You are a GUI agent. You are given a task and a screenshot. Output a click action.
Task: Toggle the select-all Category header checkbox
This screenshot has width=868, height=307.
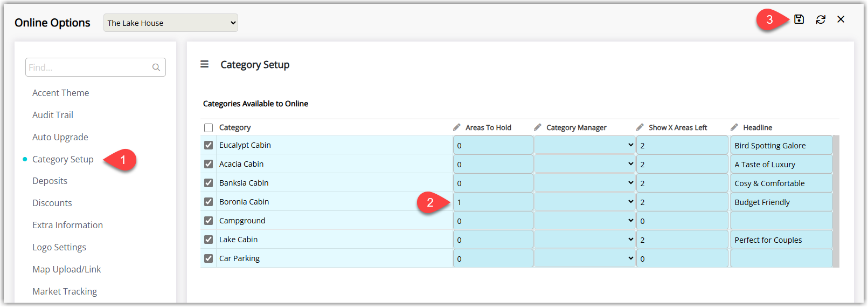coord(209,128)
